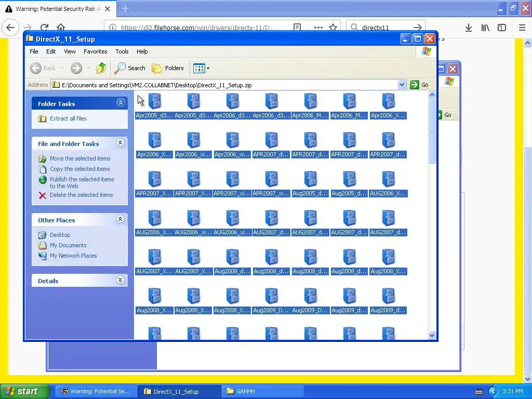Open a new Firefox tab
532x399 pixels.
click(125, 8)
